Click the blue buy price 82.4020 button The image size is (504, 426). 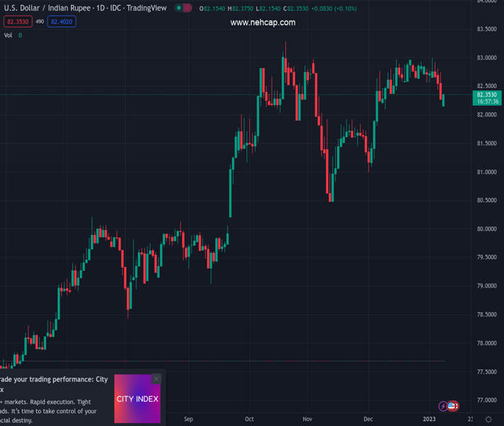pyautogui.click(x=62, y=22)
